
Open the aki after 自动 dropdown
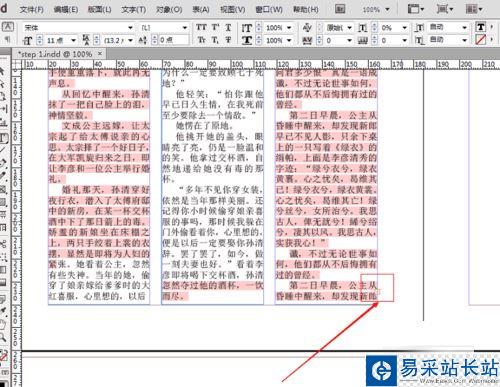coord(464,40)
